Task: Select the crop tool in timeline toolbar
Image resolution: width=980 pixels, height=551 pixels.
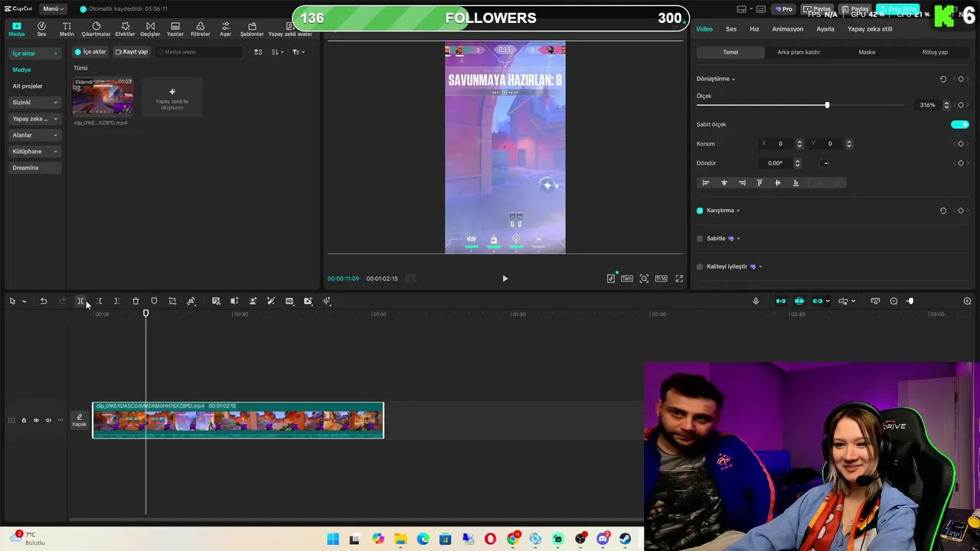Action: (x=172, y=301)
